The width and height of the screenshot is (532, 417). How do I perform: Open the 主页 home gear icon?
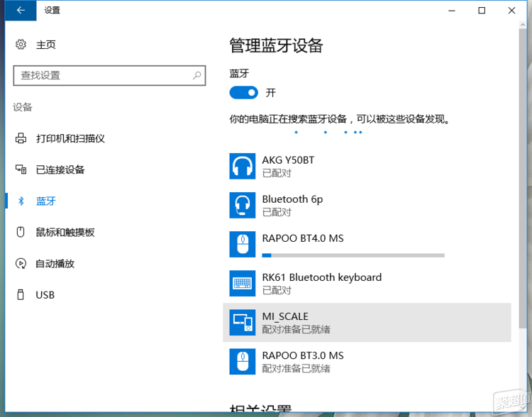pyautogui.click(x=21, y=45)
